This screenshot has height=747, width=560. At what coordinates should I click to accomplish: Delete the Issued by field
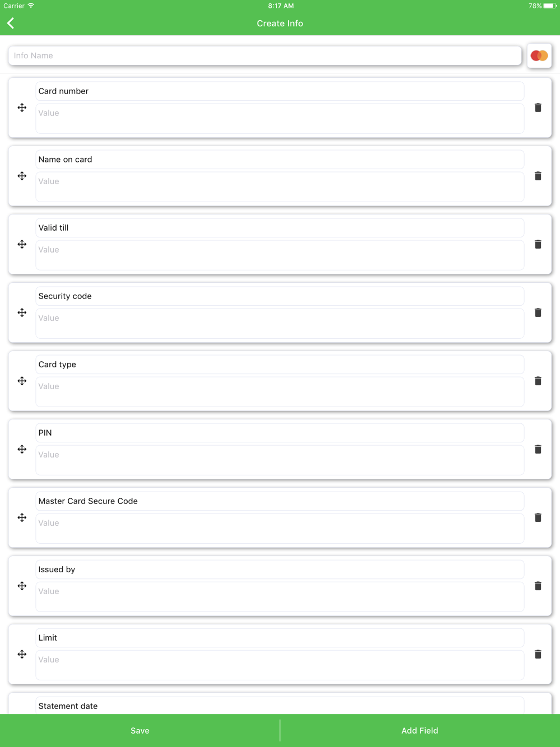[538, 586]
